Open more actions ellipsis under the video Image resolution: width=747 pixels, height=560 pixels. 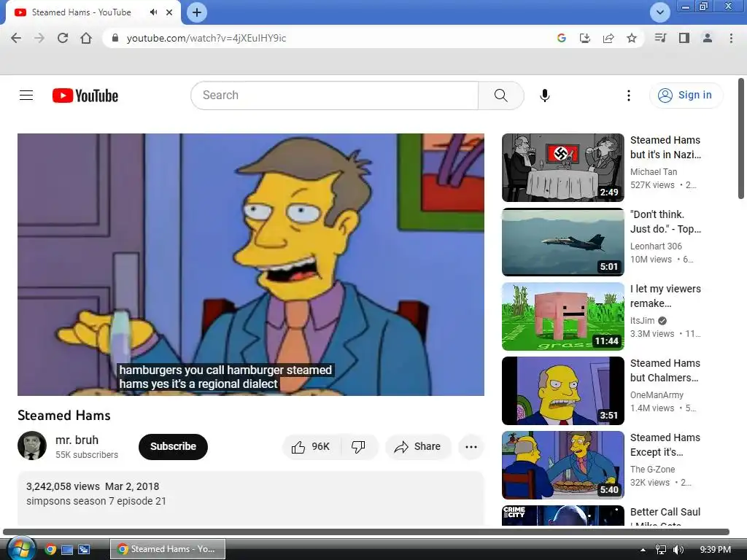471,447
